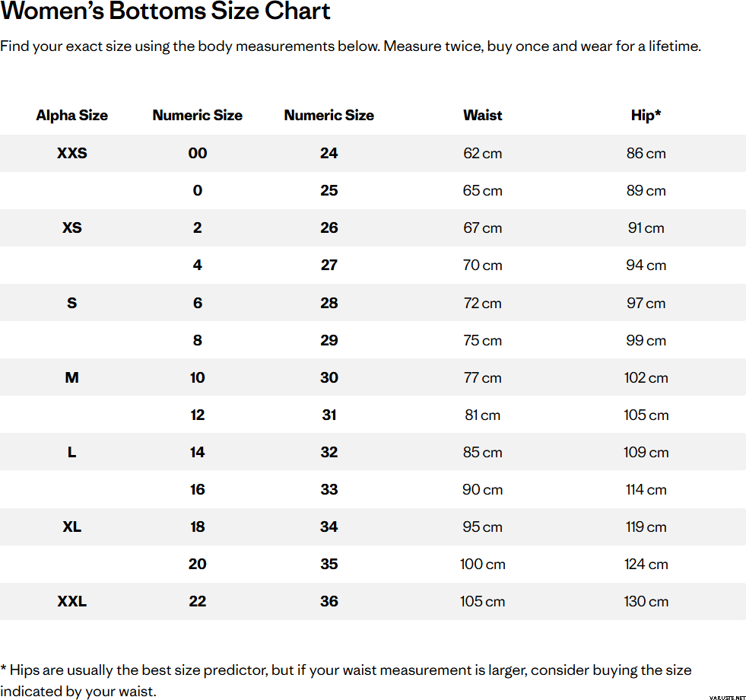Select numeric size 22 cell
746x700 pixels.
point(197,601)
